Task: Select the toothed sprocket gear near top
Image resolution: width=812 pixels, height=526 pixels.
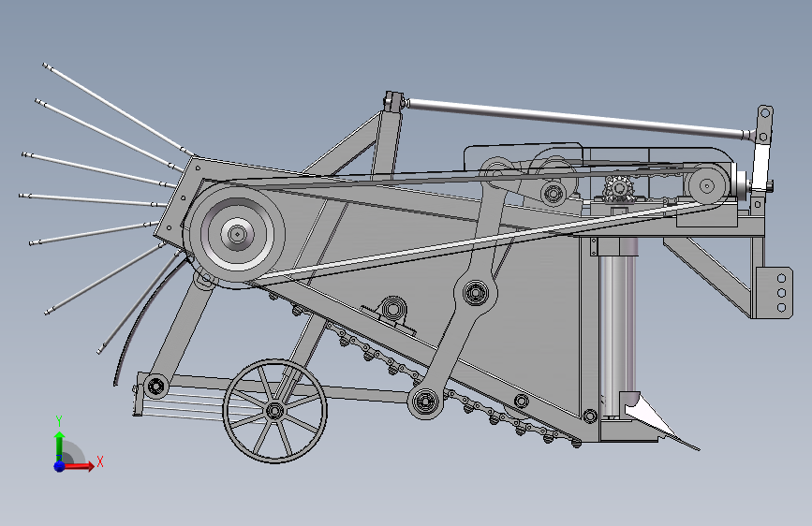Action: coord(618,188)
